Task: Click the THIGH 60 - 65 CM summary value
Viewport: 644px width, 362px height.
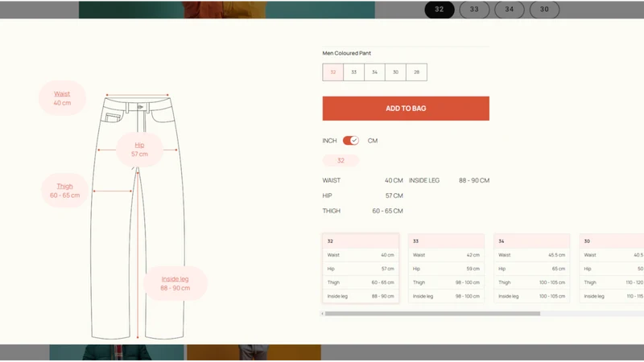Action: tap(388, 211)
